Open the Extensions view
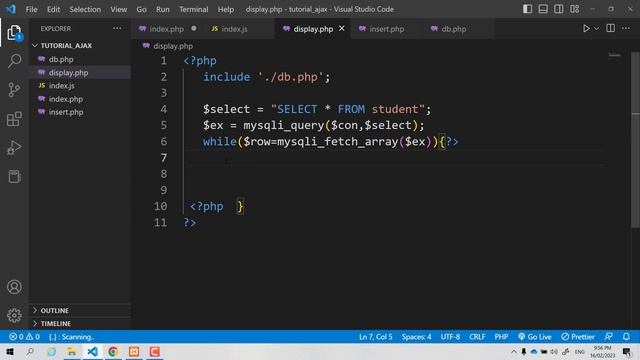The width and height of the screenshot is (640, 360). 14,119
